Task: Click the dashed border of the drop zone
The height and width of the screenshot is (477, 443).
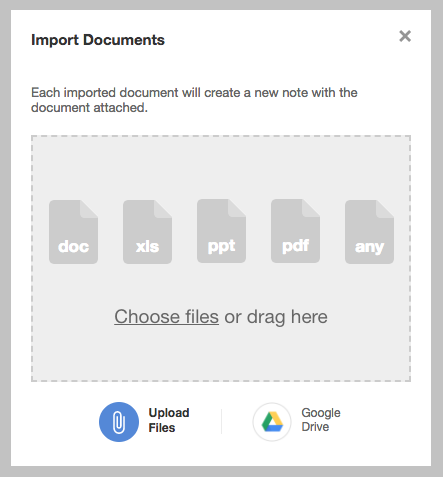Action: (x=221, y=136)
